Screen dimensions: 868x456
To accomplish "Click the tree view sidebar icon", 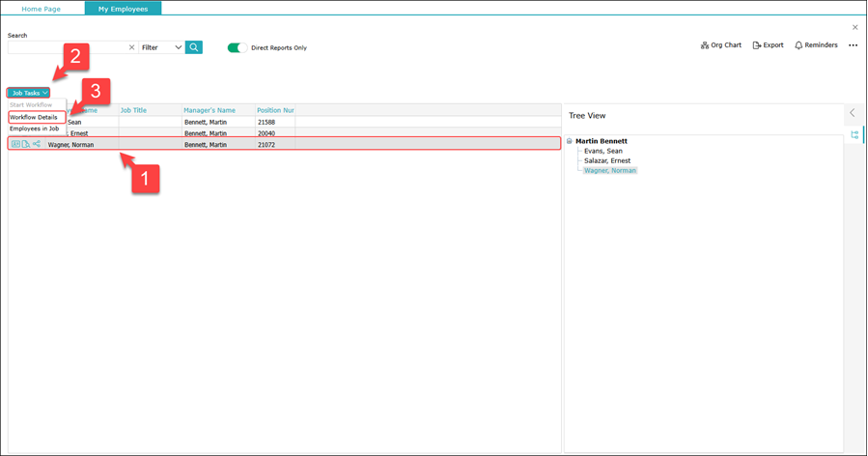I will [x=854, y=135].
